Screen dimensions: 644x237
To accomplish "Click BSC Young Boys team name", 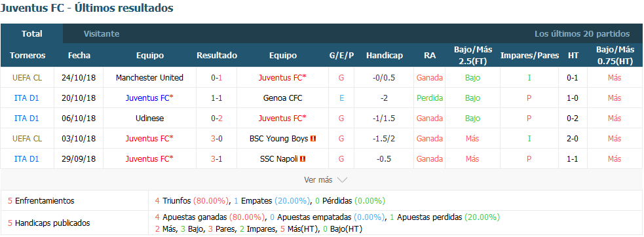I will [x=279, y=139].
